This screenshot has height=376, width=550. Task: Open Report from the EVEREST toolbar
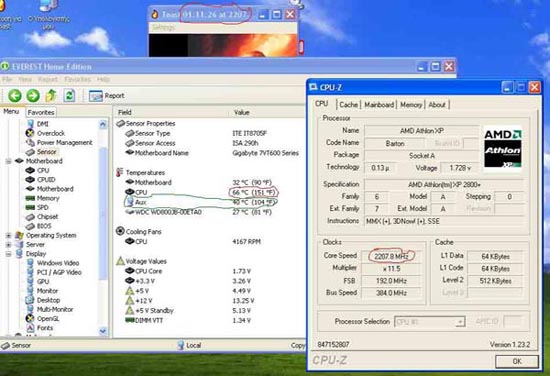pyautogui.click(x=106, y=95)
